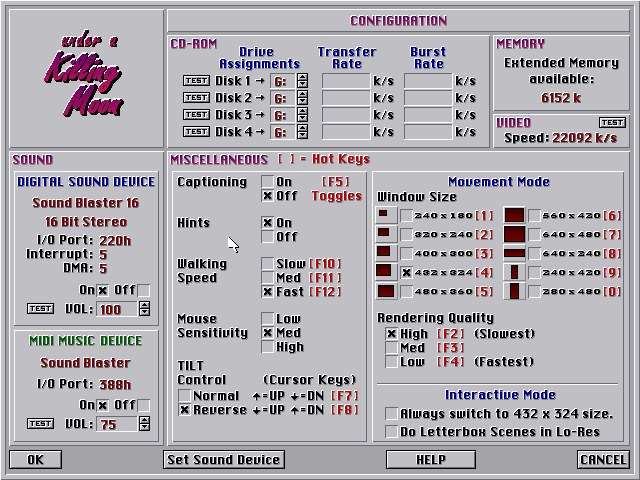Test CD-ROM Disk 1 drive
This screenshot has width=640, height=480.
point(196,81)
